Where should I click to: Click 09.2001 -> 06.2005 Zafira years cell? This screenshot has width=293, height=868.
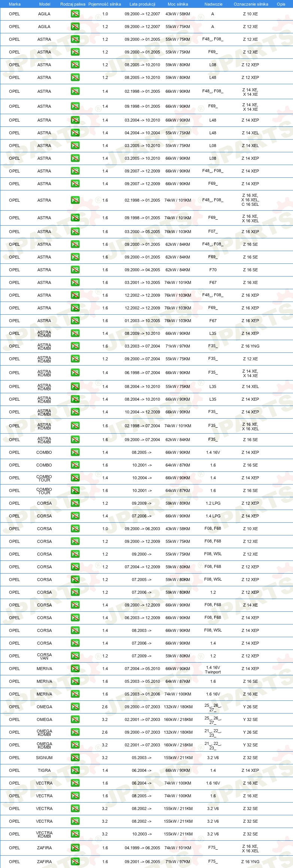[142, 862]
